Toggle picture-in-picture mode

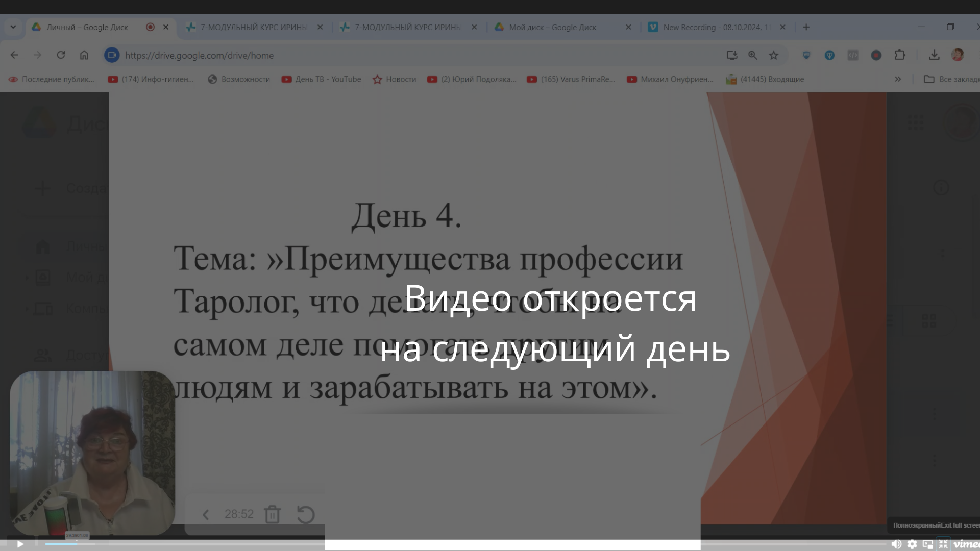[927, 544]
